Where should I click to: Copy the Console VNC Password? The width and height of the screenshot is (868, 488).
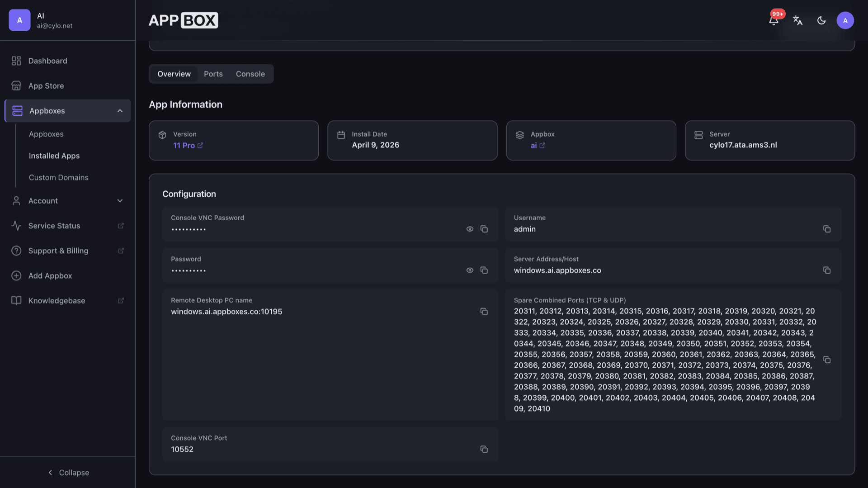tap(484, 229)
